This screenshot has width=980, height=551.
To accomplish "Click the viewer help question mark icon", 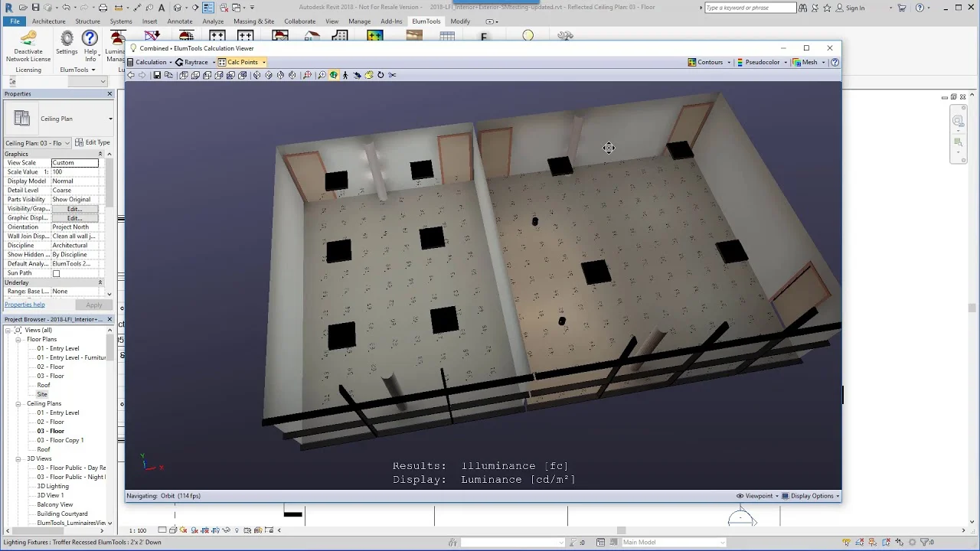I will coord(835,62).
